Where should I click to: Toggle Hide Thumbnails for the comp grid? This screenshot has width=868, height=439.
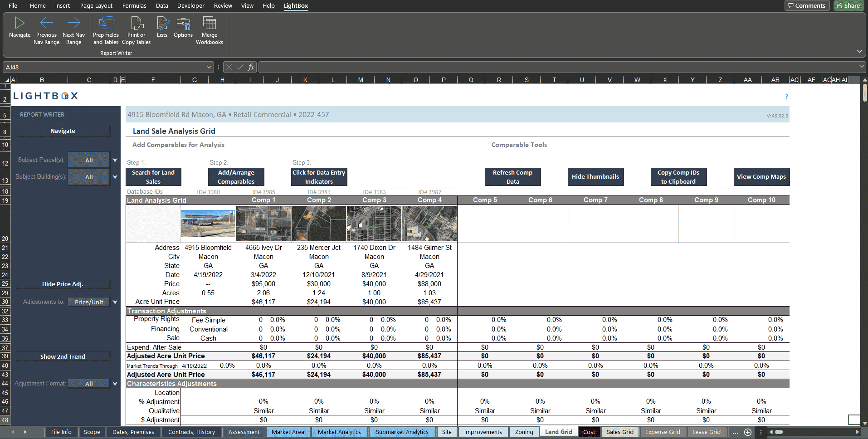595,176
